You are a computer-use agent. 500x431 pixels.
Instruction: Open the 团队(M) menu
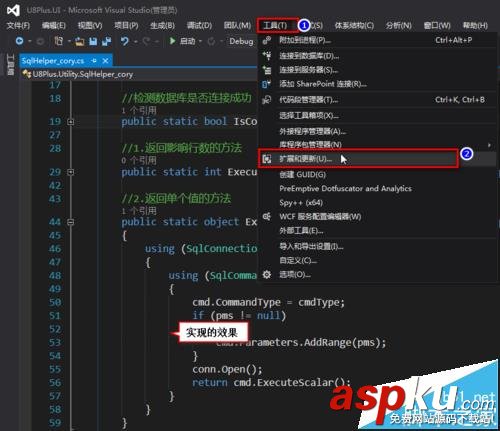click(237, 25)
